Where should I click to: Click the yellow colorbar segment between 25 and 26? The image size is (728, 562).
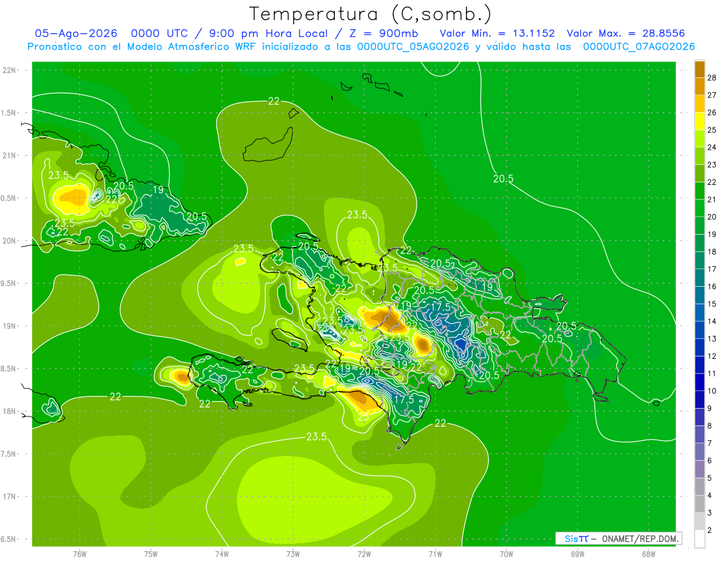click(699, 121)
